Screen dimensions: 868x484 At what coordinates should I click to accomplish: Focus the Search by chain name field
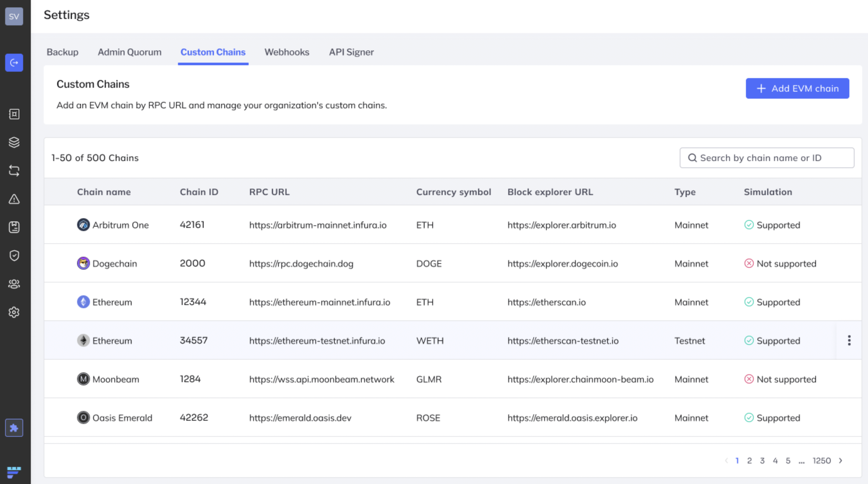point(766,158)
